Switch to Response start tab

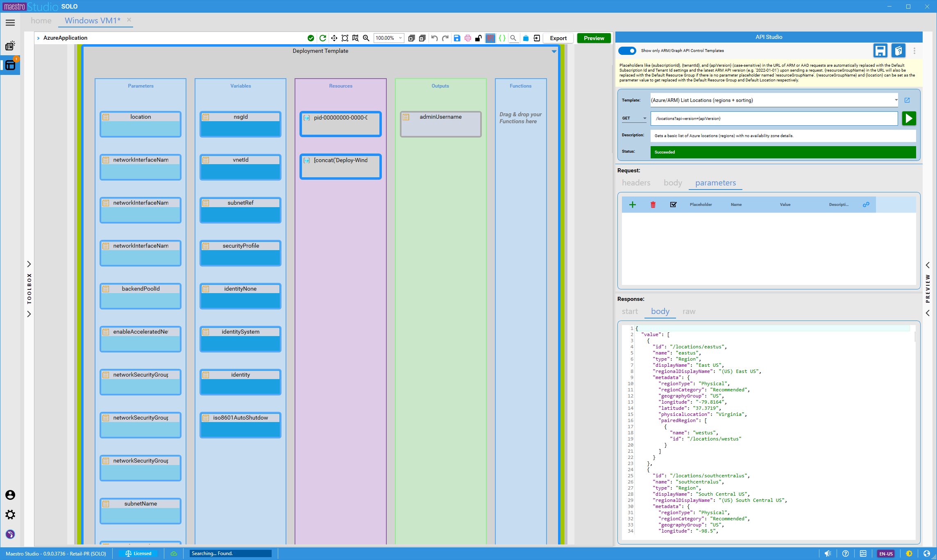630,312
